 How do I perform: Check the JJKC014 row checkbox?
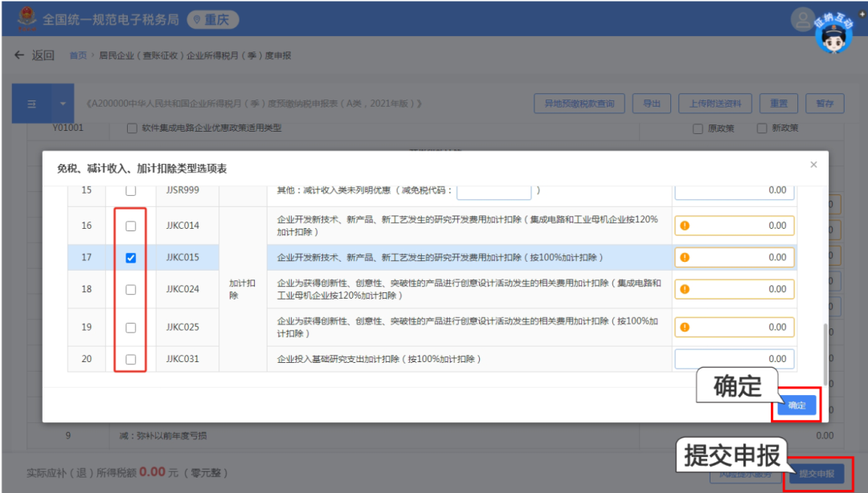point(131,226)
